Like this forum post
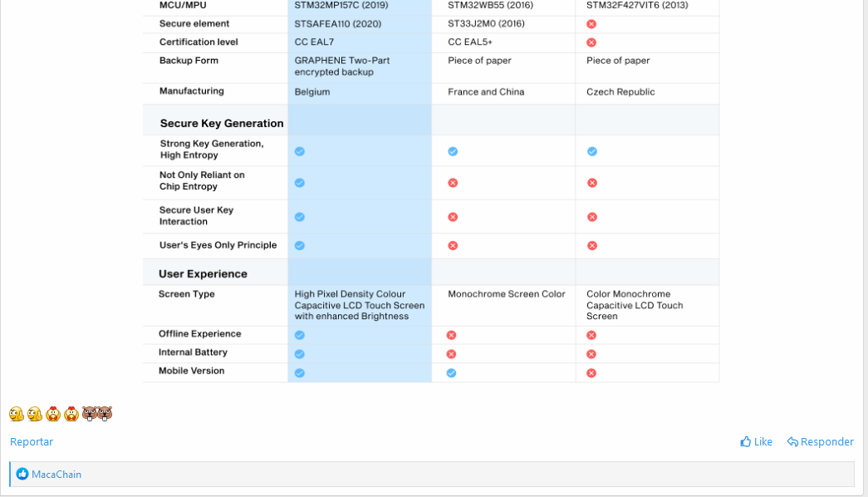The image size is (868, 497). tap(756, 441)
